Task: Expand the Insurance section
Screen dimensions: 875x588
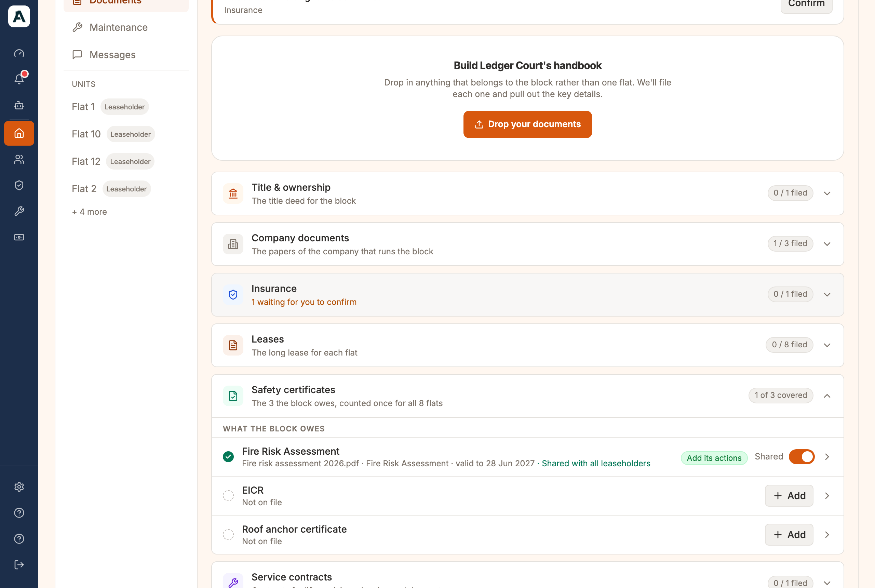Action: click(827, 295)
